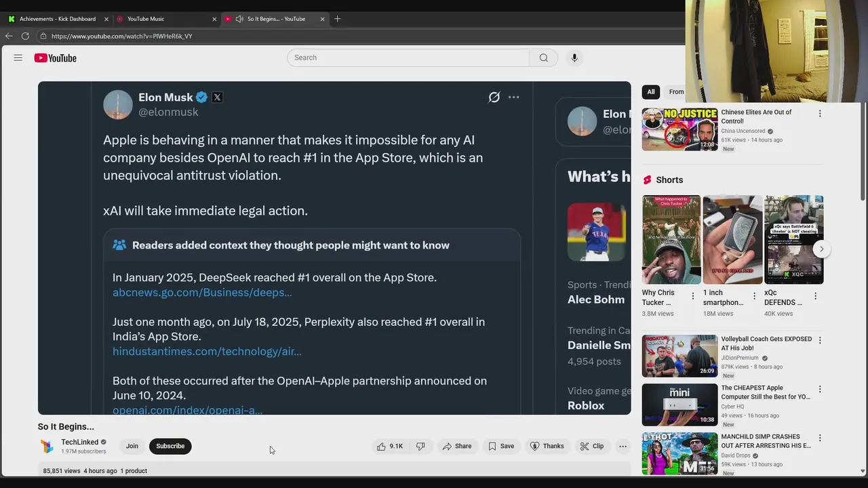Reload the page with the refresh icon
The width and height of the screenshot is (868, 488).
pyautogui.click(x=25, y=36)
